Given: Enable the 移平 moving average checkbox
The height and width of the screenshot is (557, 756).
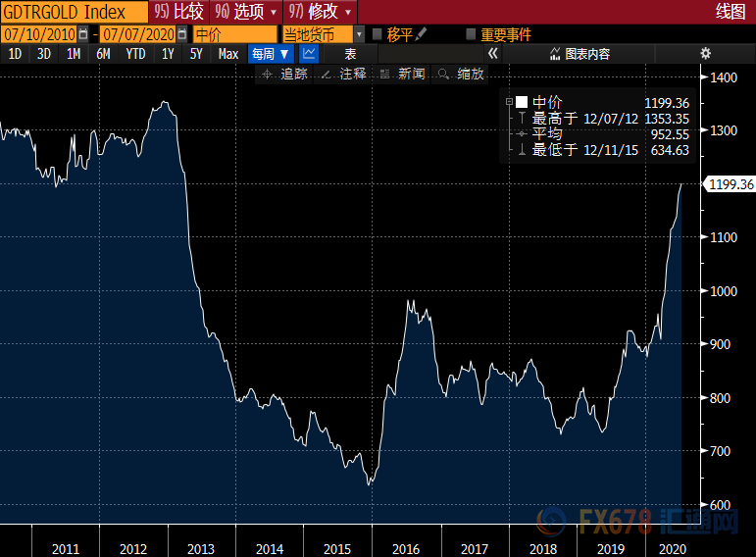Looking at the screenshot, I should [x=378, y=33].
